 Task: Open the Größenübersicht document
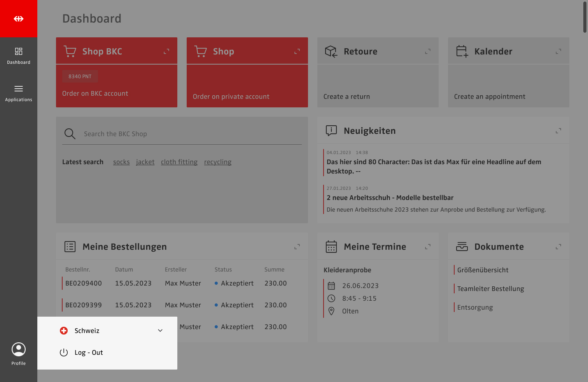coord(483,270)
